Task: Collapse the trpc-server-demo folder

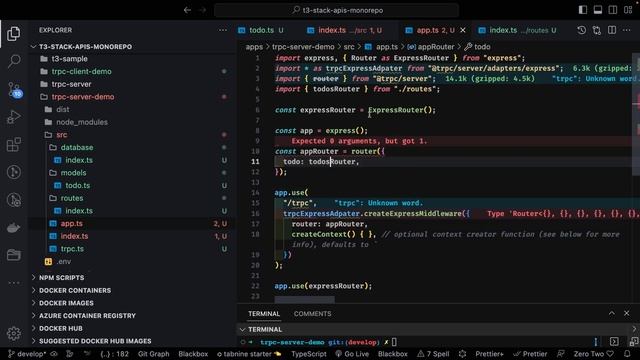Action: point(83,97)
